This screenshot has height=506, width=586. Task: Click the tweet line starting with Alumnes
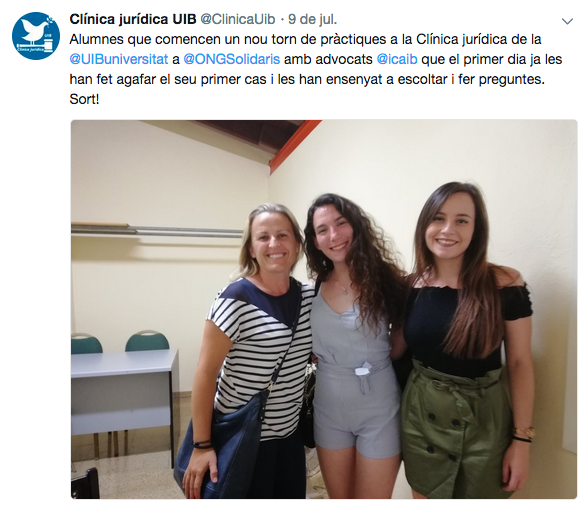point(305,39)
